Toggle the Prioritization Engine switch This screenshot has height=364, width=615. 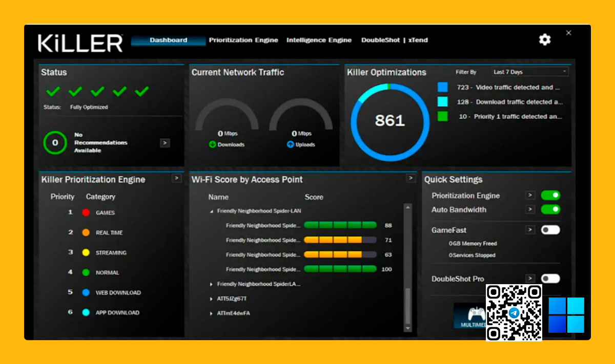[550, 195]
